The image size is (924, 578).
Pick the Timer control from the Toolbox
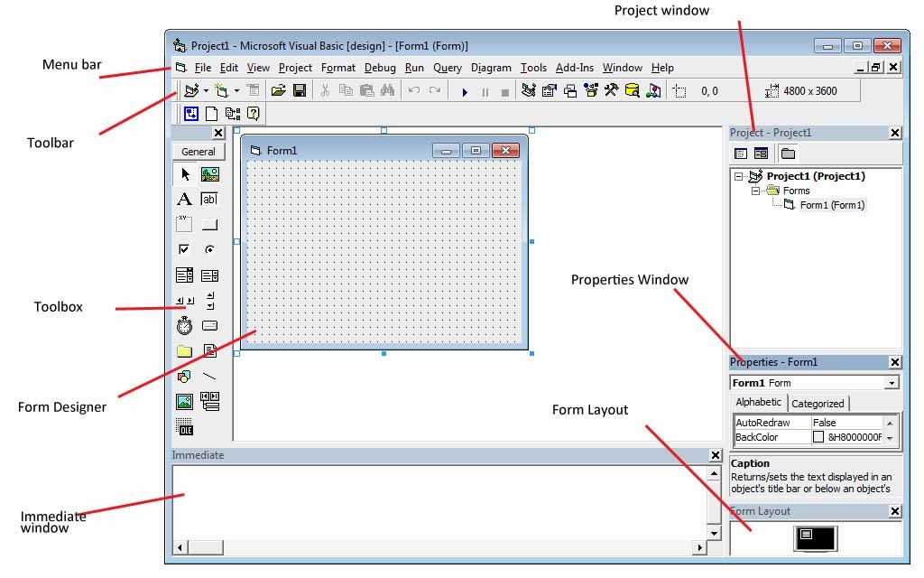pyautogui.click(x=184, y=323)
